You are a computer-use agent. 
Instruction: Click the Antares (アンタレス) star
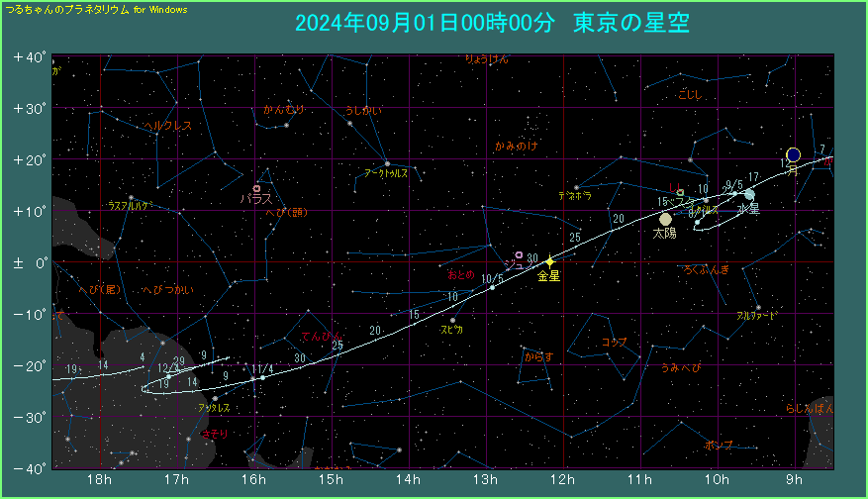215,399
